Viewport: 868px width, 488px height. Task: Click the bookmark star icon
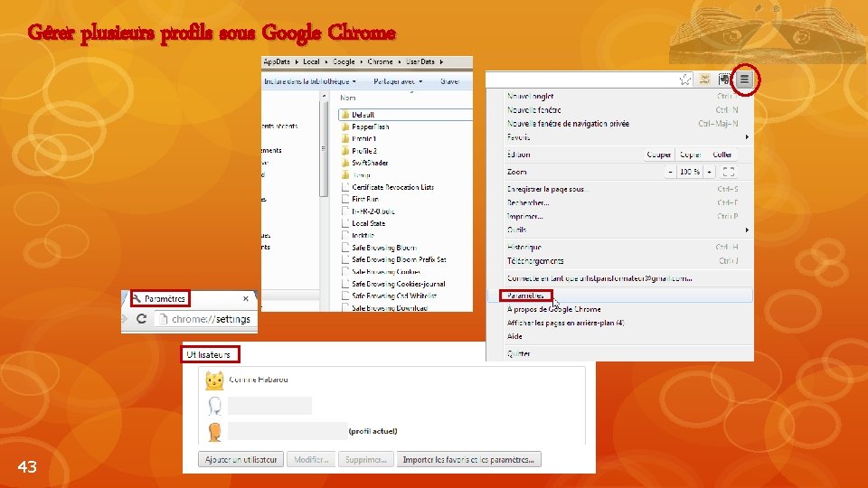[x=685, y=80]
